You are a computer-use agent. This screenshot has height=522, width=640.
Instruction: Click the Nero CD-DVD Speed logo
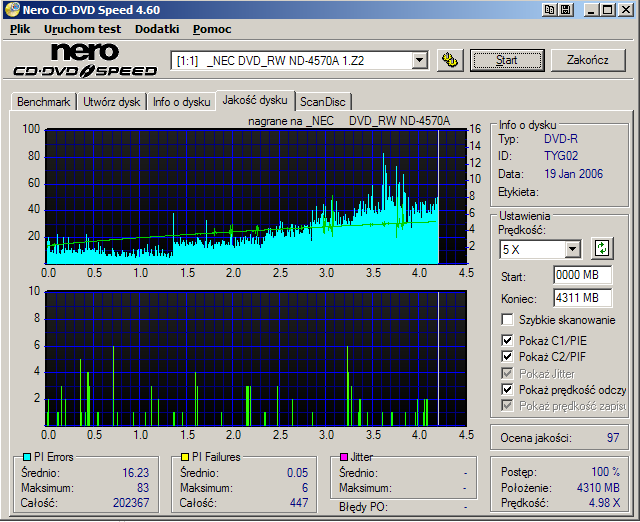(x=85, y=60)
